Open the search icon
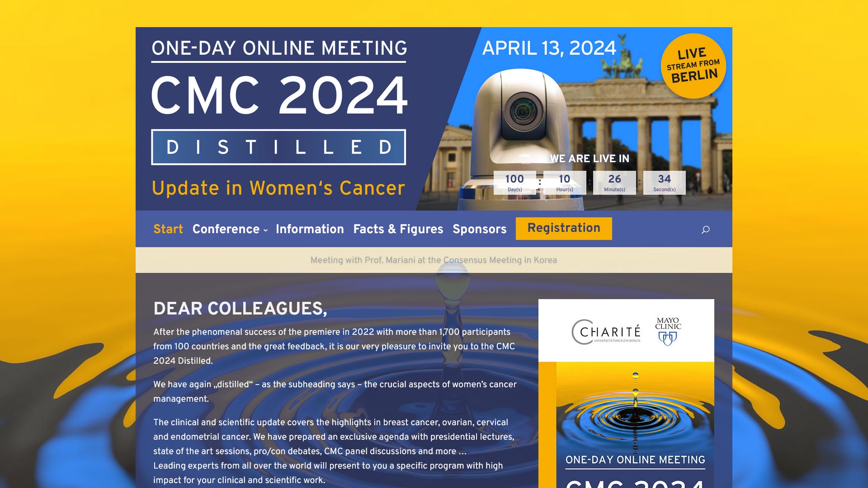 pos(706,230)
